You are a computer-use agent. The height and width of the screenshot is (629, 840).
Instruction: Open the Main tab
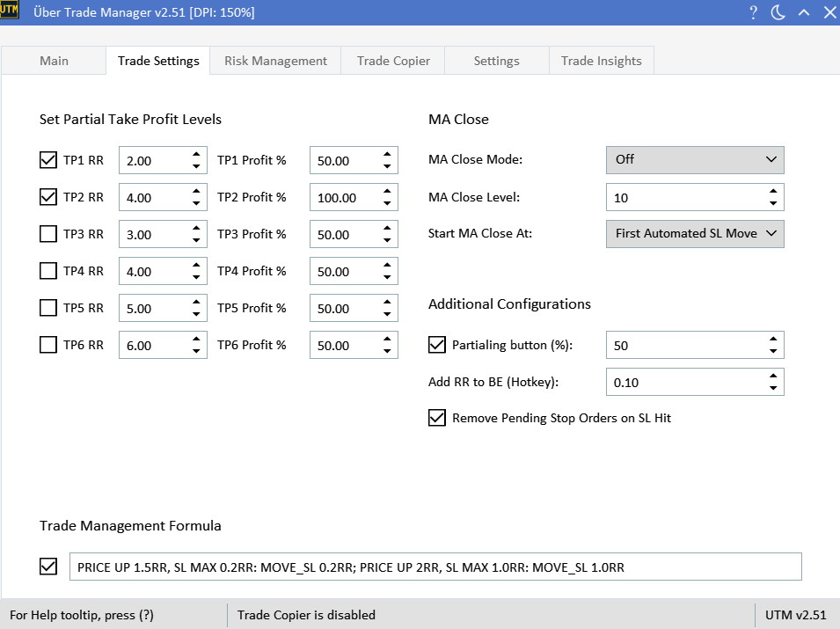tap(55, 61)
